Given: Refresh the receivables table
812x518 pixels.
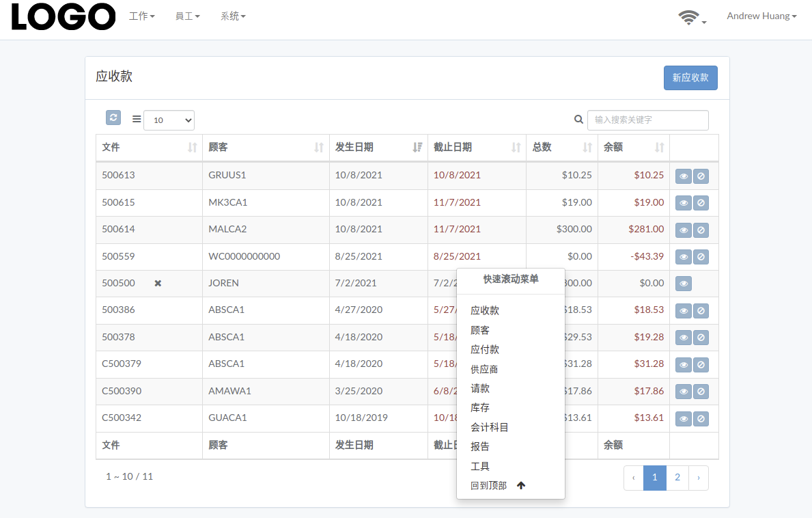Looking at the screenshot, I should (x=113, y=118).
